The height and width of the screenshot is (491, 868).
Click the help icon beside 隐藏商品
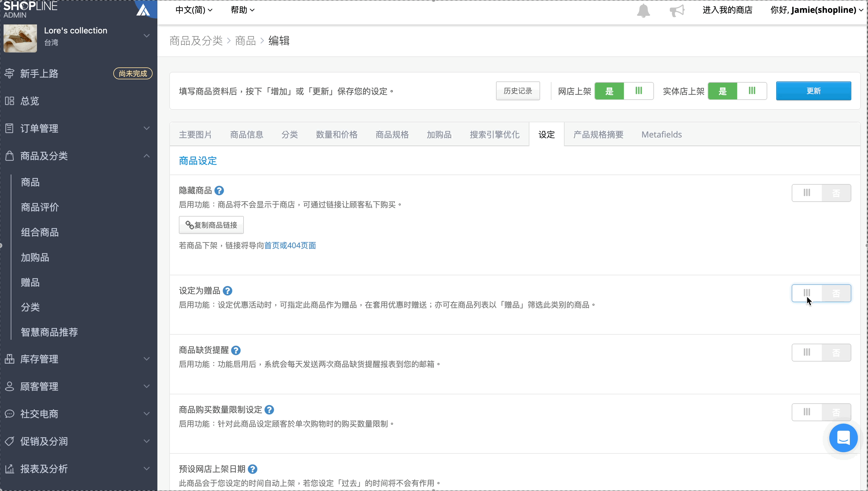pyautogui.click(x=219, y=191)
